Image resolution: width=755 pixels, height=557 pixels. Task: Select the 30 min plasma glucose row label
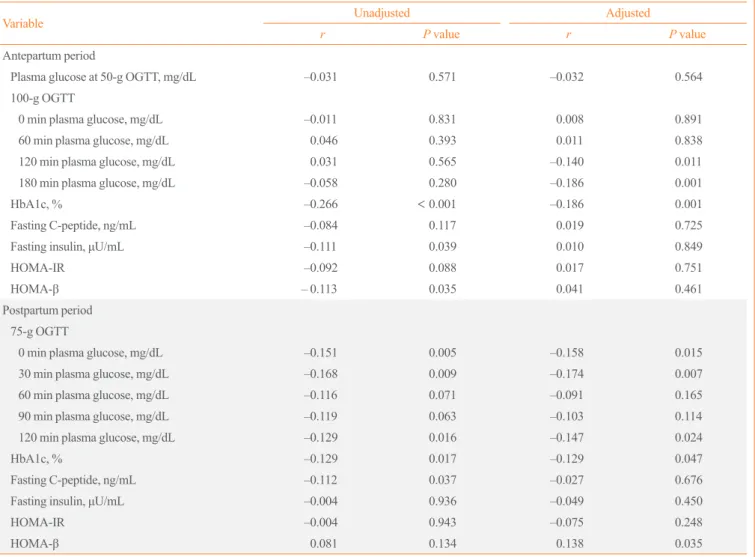click(x=93, y=374)
